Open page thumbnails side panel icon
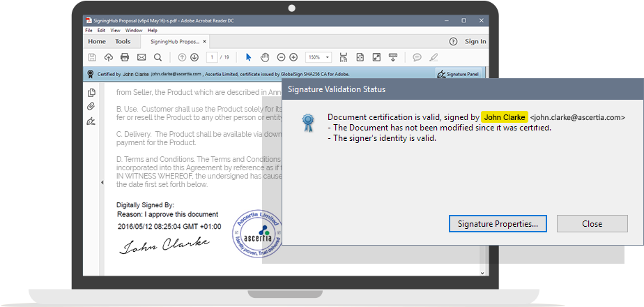This screenshot has width=644, height=307. coord(91,93)
